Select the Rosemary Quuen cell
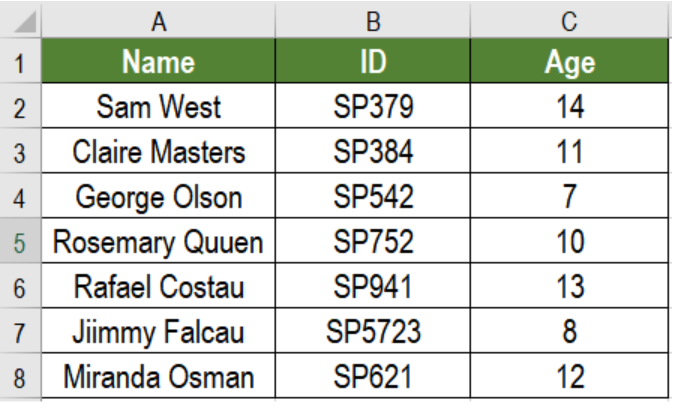677x408 pixels. point(158,240)
